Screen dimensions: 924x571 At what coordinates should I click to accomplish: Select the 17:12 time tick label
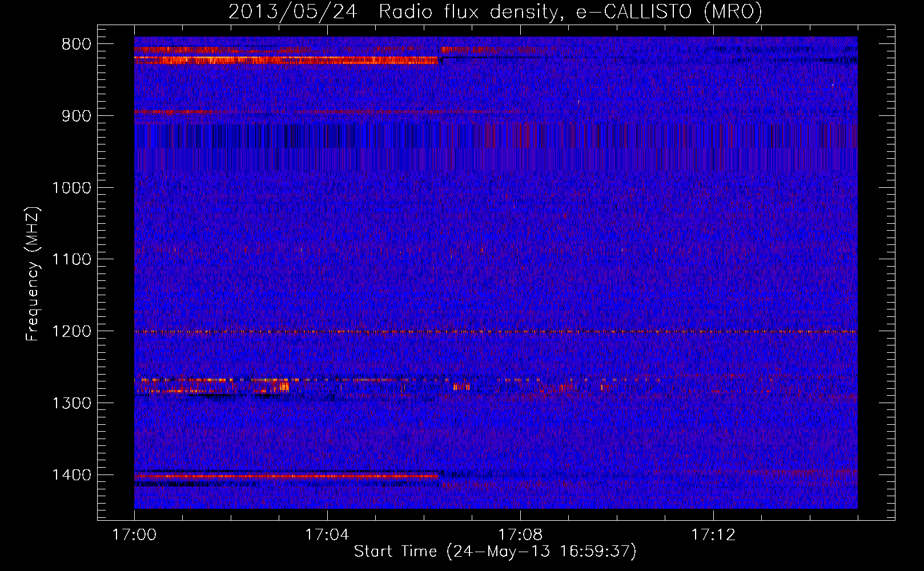point(713,535)
